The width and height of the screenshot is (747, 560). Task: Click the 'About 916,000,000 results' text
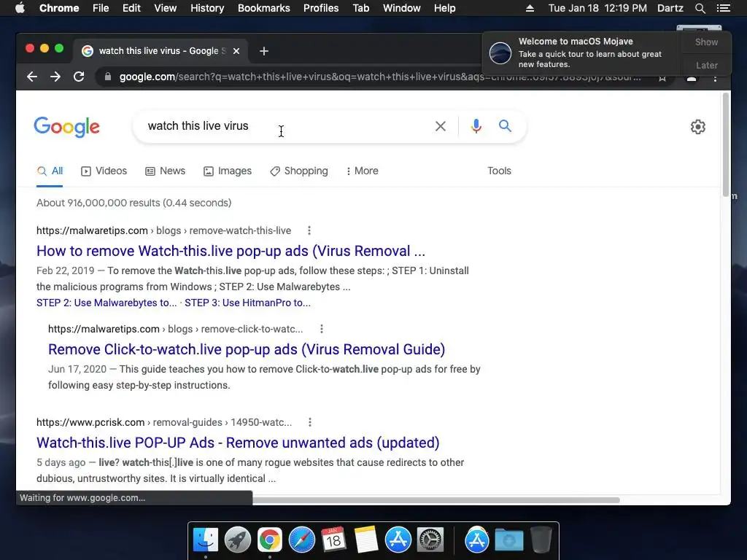(134, 203)
